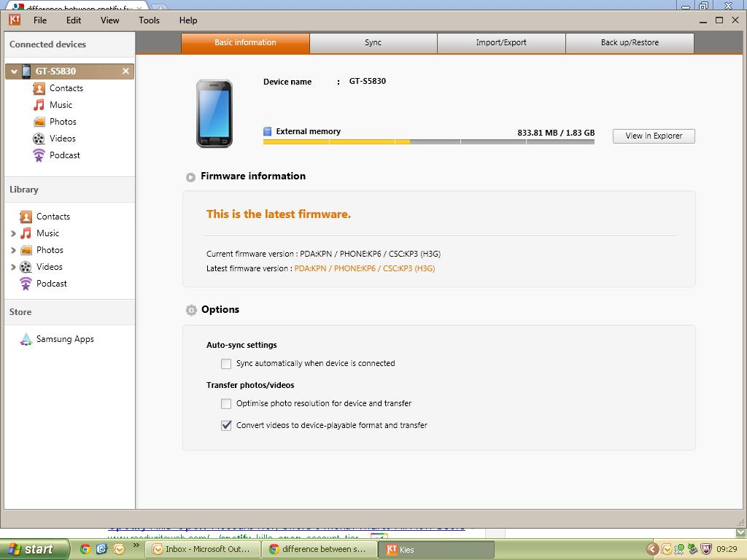
Task: Show hidden system tray icons arrow
Action: (653, 550)
